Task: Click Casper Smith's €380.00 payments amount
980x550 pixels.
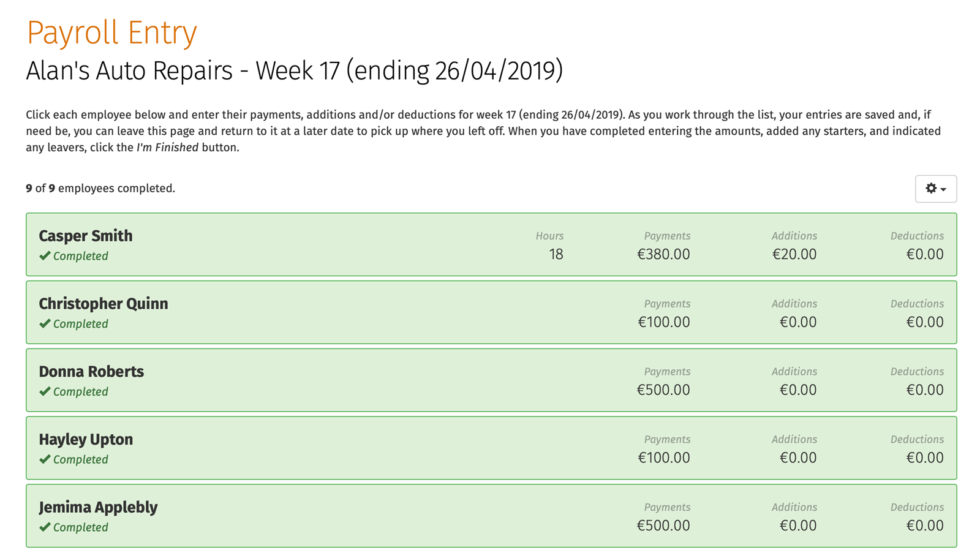Action: coord(663,254)
